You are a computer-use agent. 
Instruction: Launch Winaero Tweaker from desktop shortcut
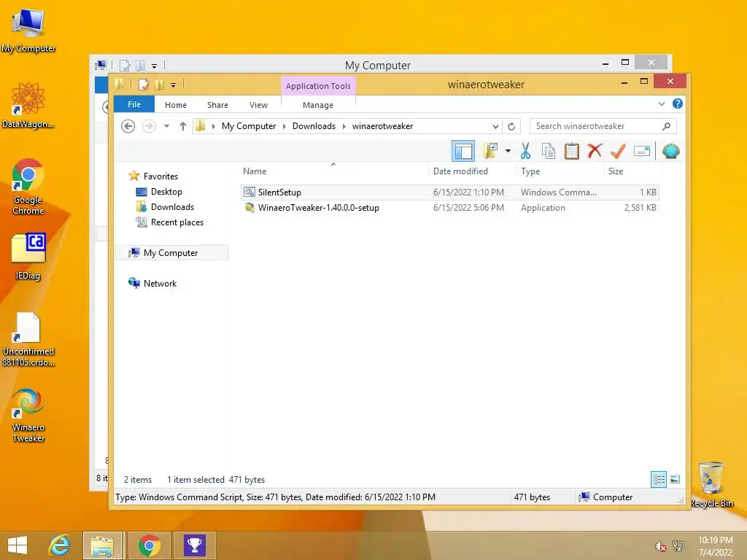(28, 415)
